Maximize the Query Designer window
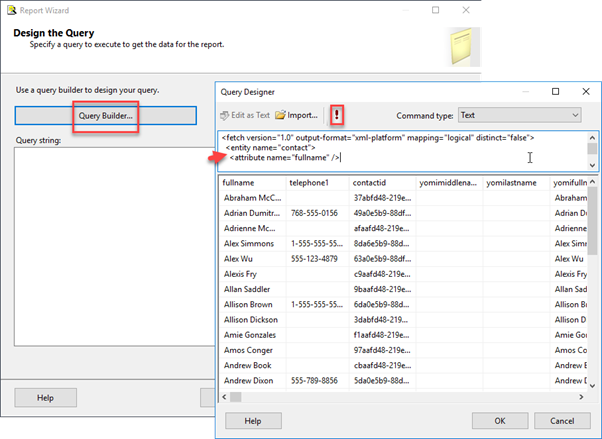 [555, 91]
